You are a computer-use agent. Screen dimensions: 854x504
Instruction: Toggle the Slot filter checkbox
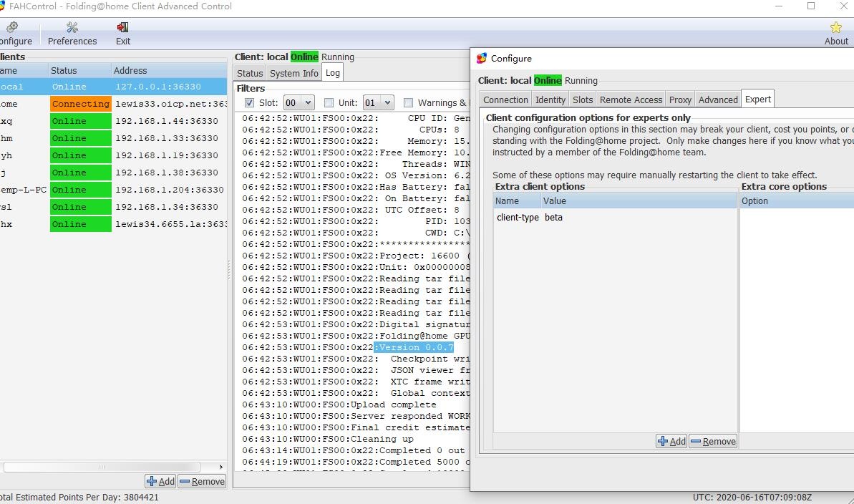(249, 102)
